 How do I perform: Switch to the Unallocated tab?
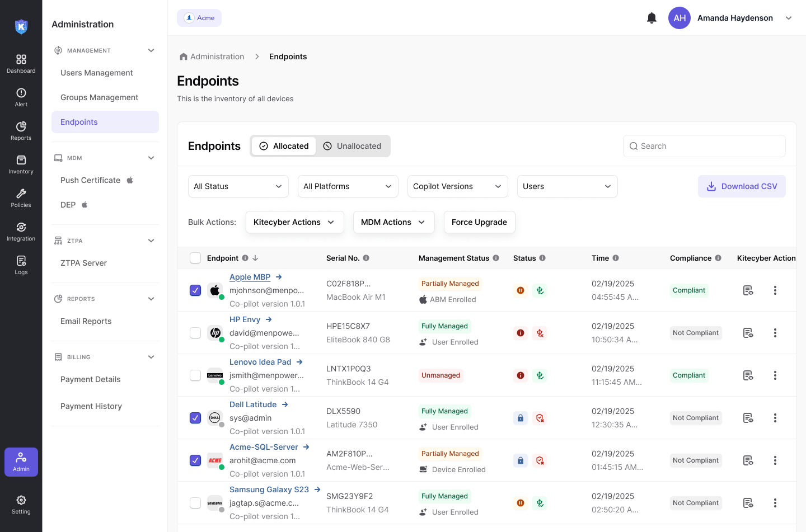pyautogui.click(x=353, y=146)
